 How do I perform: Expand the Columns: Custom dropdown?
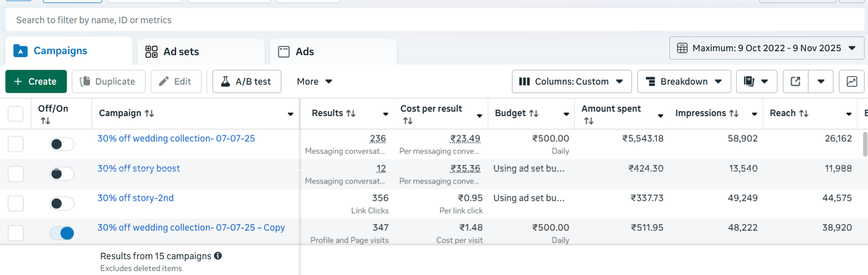[571, 81]
